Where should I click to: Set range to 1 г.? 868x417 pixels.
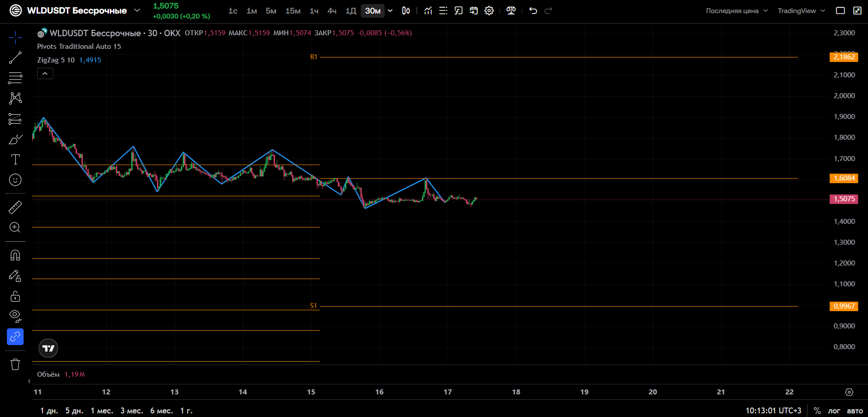(x=186, y=411)
